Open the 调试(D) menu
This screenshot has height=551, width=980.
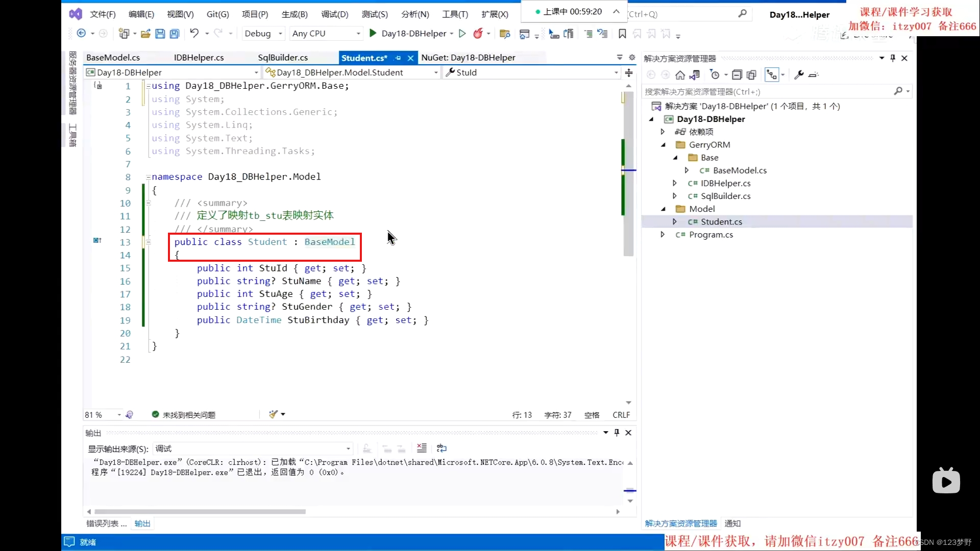(335, 14)
